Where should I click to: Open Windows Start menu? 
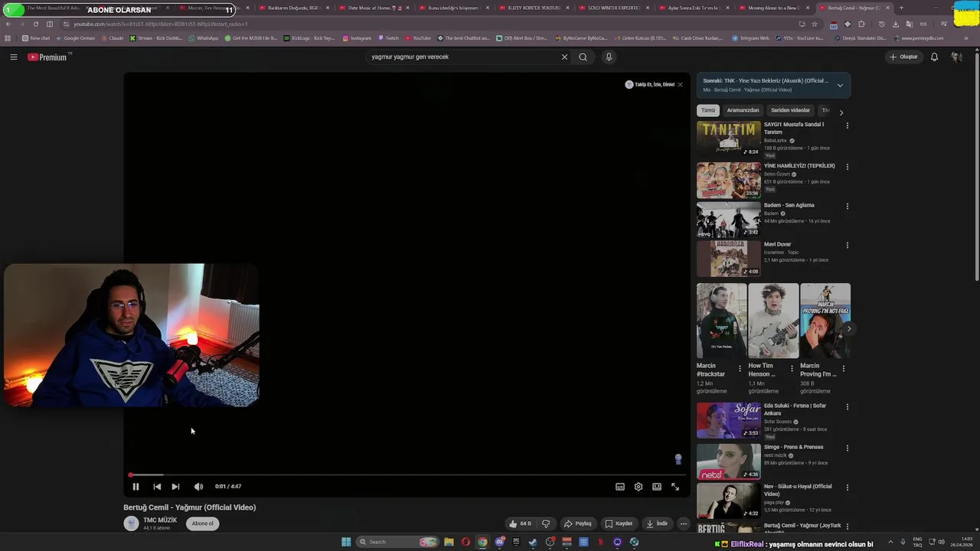click(346, 542)
